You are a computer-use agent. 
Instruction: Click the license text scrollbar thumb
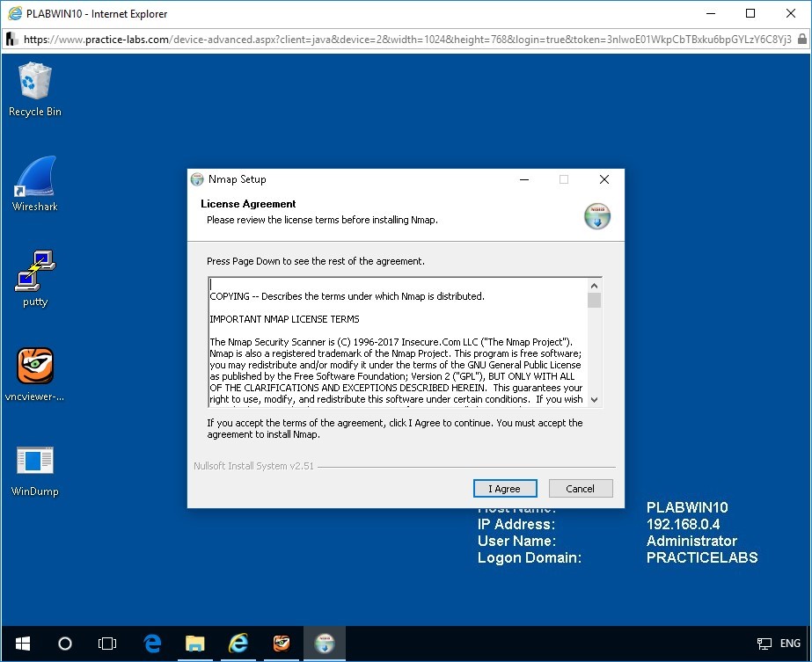pos(594,300)
